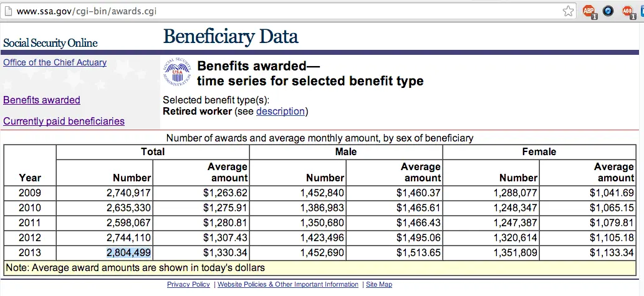This screenshot has width=644, height=296.
Task: Click the 2009 year row cell
Action: click(30, 193)
